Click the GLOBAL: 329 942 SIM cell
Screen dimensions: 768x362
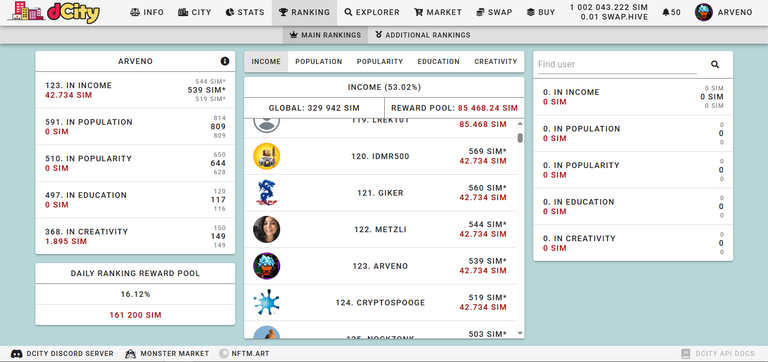pyautogui.click(x=314, y=108)
